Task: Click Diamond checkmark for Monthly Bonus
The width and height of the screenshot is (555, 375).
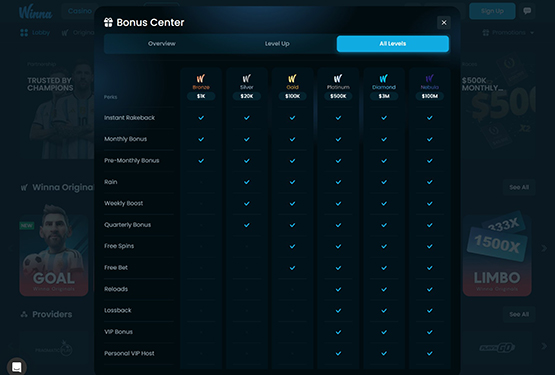Action: pos(384,139)
